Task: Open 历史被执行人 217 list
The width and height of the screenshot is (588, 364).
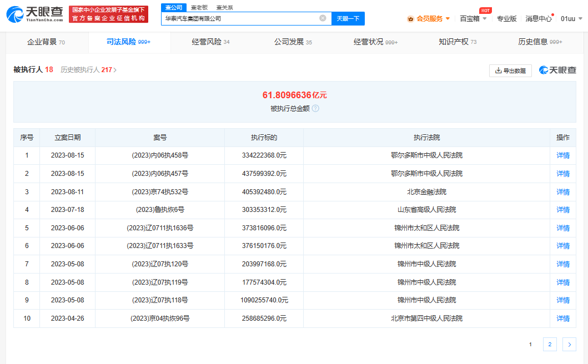Action: (x=88, y=70)
